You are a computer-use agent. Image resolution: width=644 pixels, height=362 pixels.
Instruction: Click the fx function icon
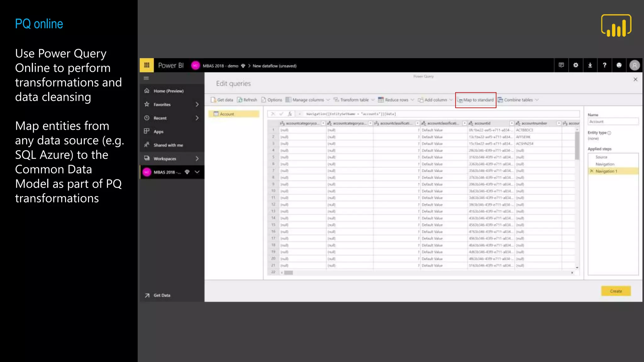(290, 114)
